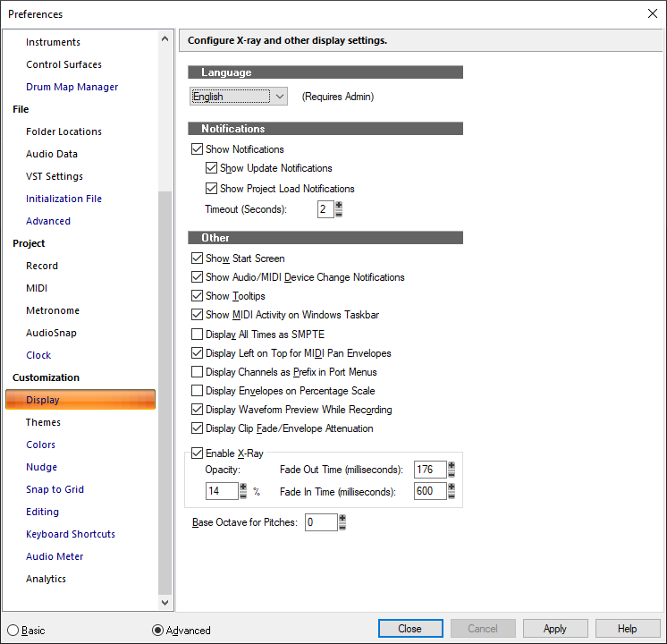667x644 pixels.
Task: Select Audio Meter settings
Action: [55, 556]
